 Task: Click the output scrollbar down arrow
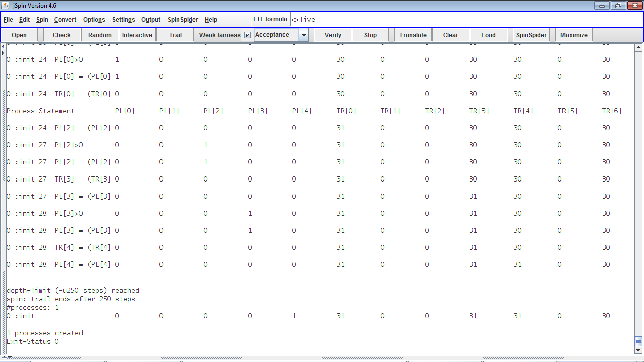coord(638,350)
